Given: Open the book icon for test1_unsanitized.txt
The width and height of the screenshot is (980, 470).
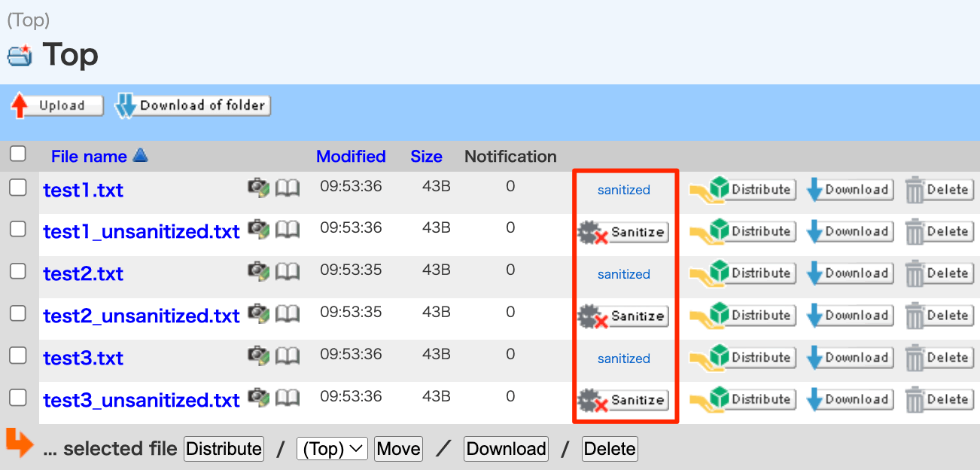Looking at the screenshot, I should (x=287, y=230).
